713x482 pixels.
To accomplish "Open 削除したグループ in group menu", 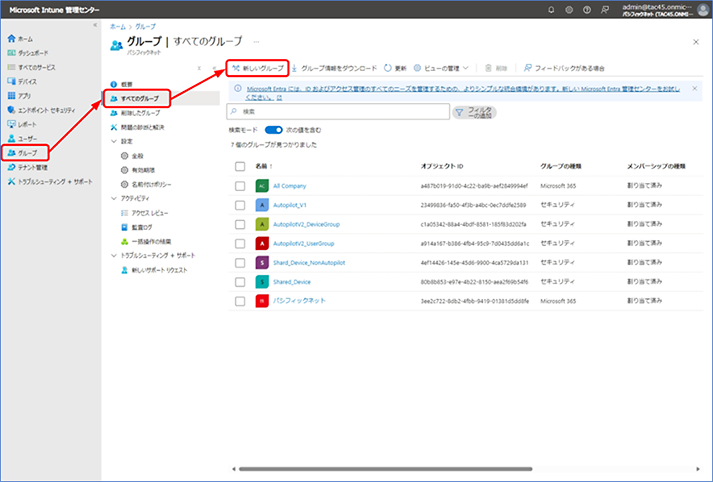I will (x=136, y=113).
